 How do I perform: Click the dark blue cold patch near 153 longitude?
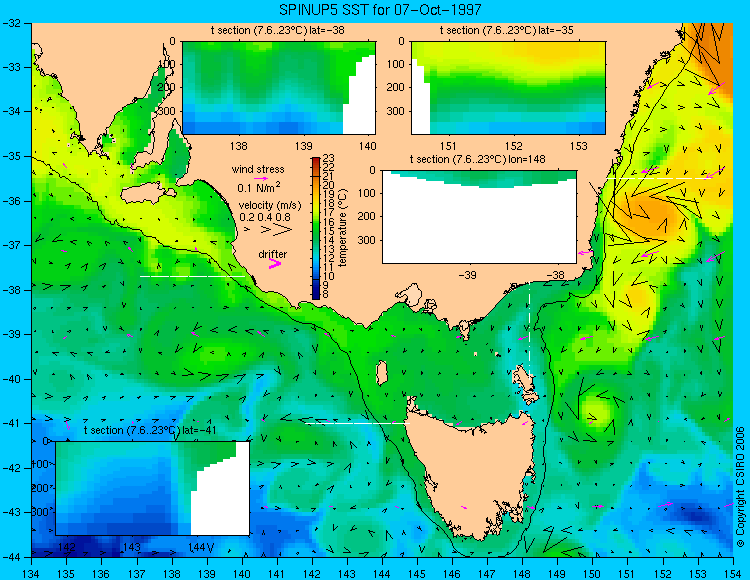(695, 515)
